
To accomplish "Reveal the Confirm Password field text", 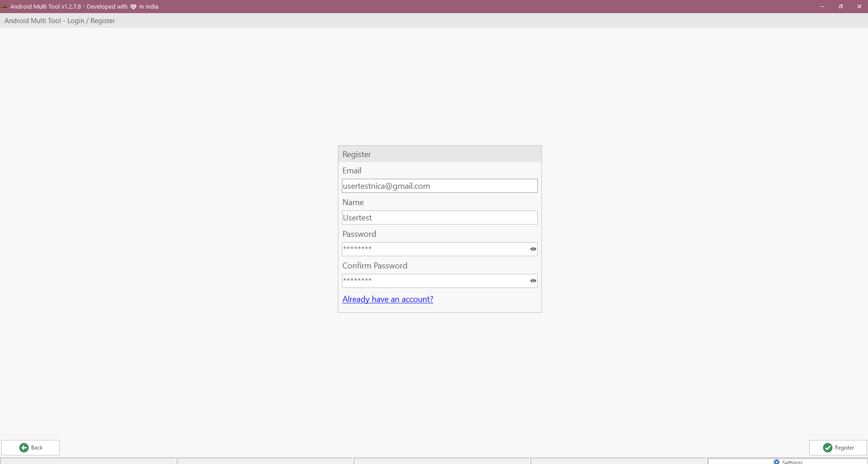I will click(533, 281).
